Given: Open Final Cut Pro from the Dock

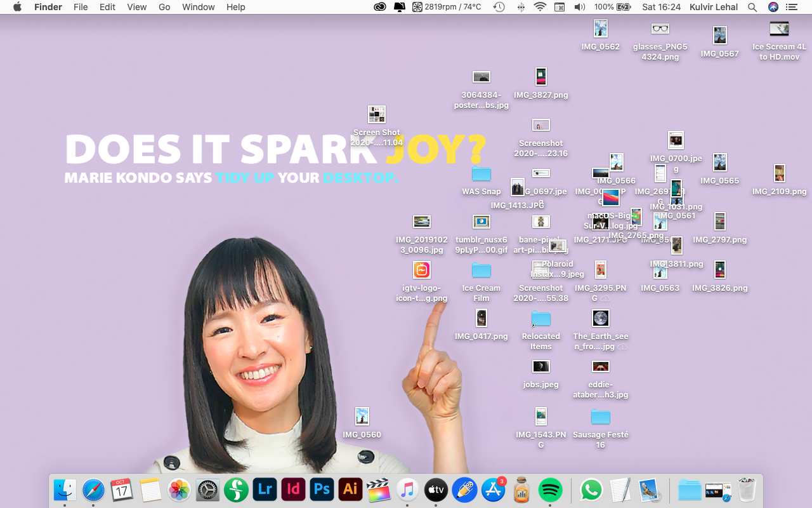Looking at the screenshot, I should tap(379, 490).
